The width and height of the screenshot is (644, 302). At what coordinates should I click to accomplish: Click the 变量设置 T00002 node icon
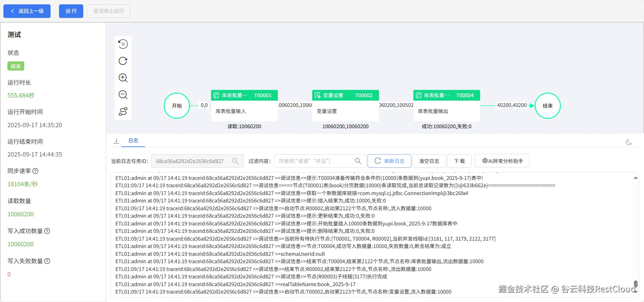[x=318, y=95]
